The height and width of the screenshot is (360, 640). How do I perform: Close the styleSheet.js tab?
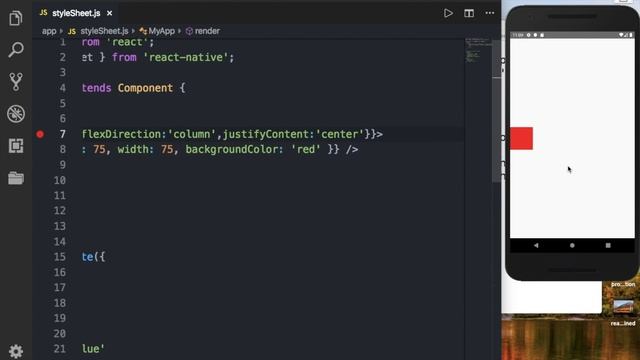tap(109, 13)
